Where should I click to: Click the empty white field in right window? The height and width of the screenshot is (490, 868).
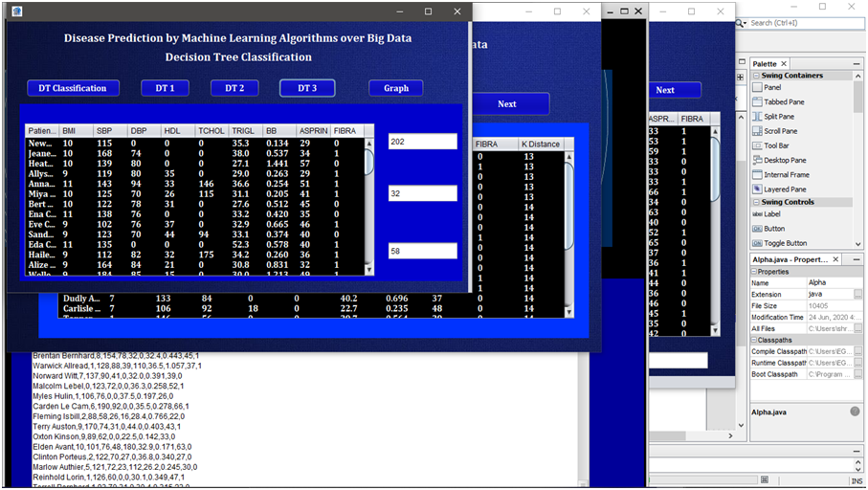679,361
